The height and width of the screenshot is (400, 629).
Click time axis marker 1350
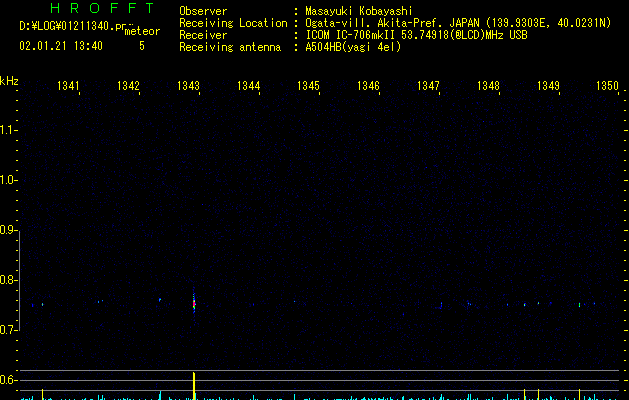(607, 86)
